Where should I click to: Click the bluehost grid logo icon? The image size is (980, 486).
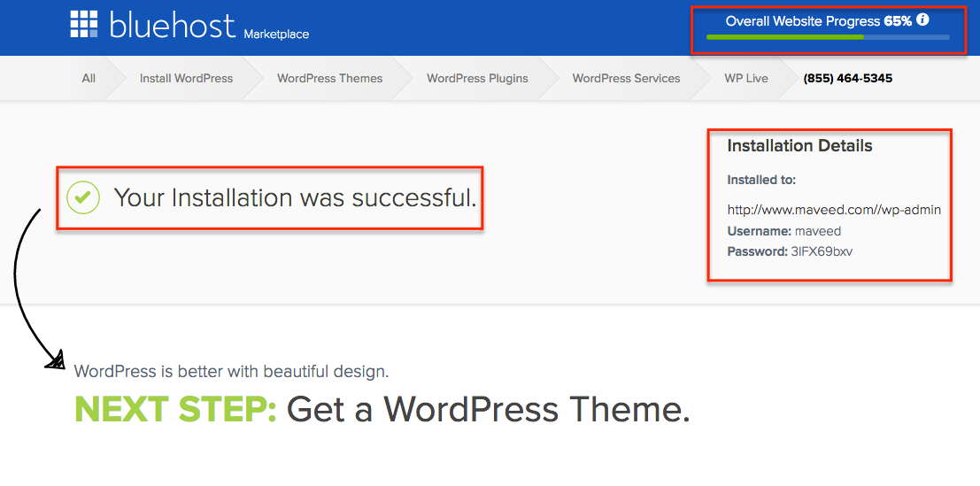(84, 25)
